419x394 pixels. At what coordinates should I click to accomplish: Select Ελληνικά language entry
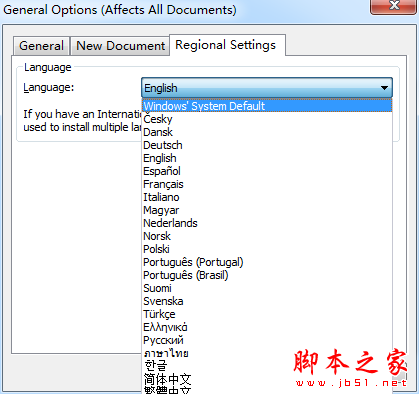pos(267,327)
